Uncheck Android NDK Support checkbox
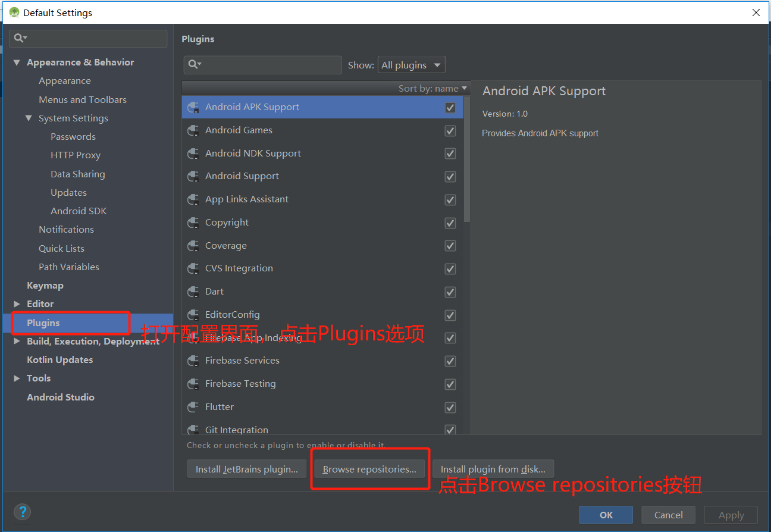The image size is (771, 532). point(450,154)
